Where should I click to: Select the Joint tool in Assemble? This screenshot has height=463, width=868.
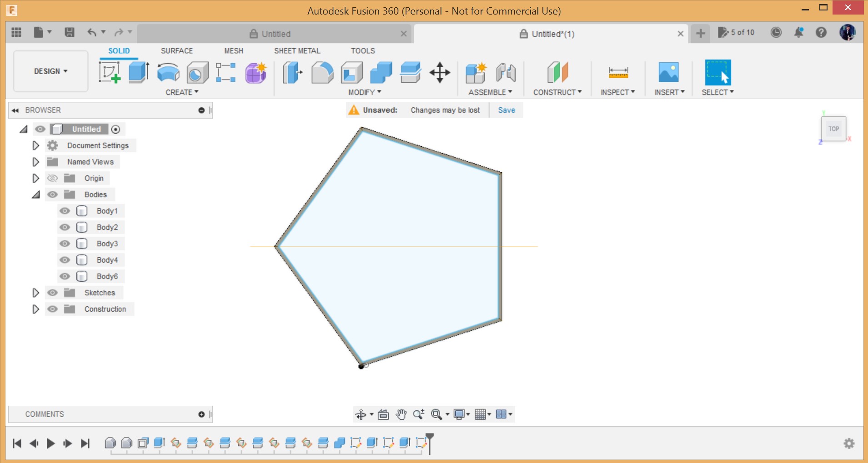click(505, 73)
